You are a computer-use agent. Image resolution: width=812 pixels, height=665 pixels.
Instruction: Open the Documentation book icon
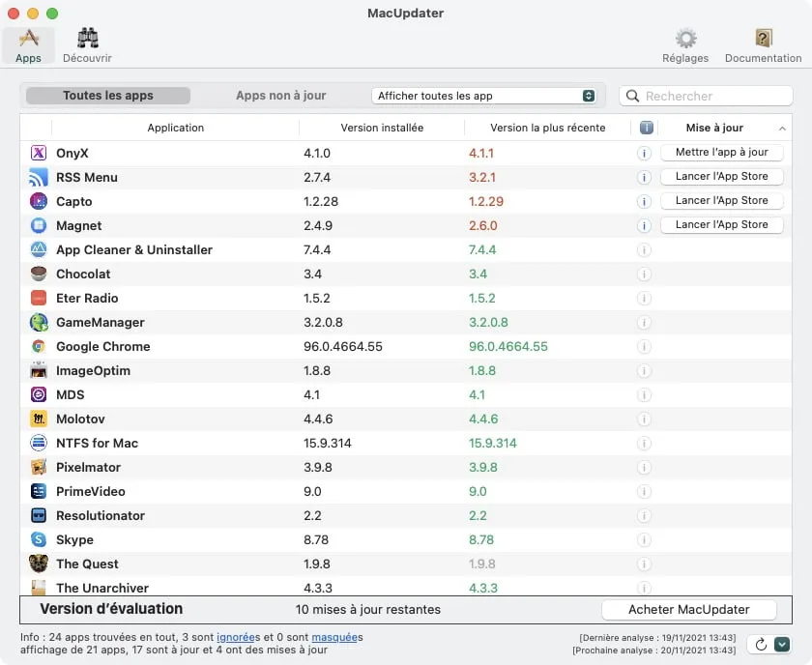click(x=763, y=45)
